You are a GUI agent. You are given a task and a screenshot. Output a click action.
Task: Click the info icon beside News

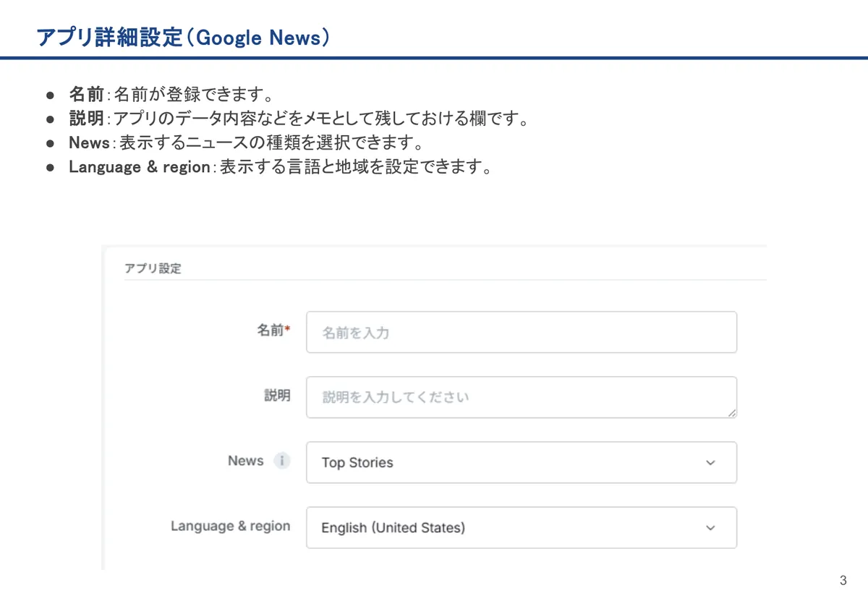[282, 461]
